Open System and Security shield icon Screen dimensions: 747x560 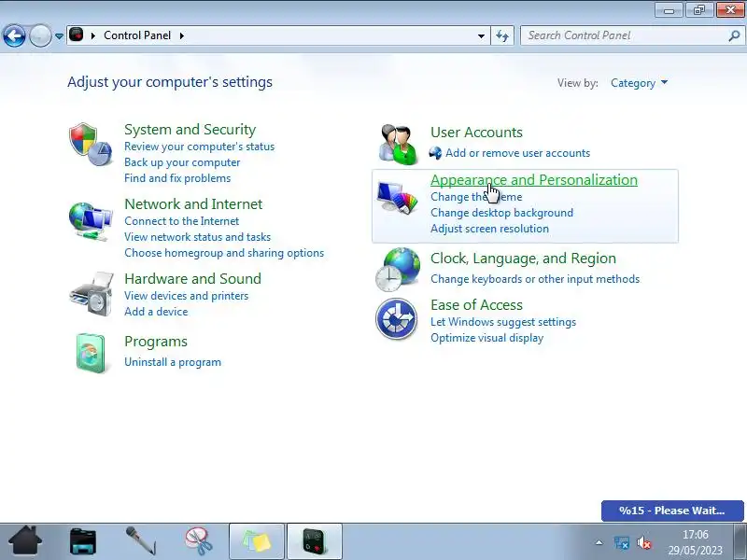[x=91, y=144]
